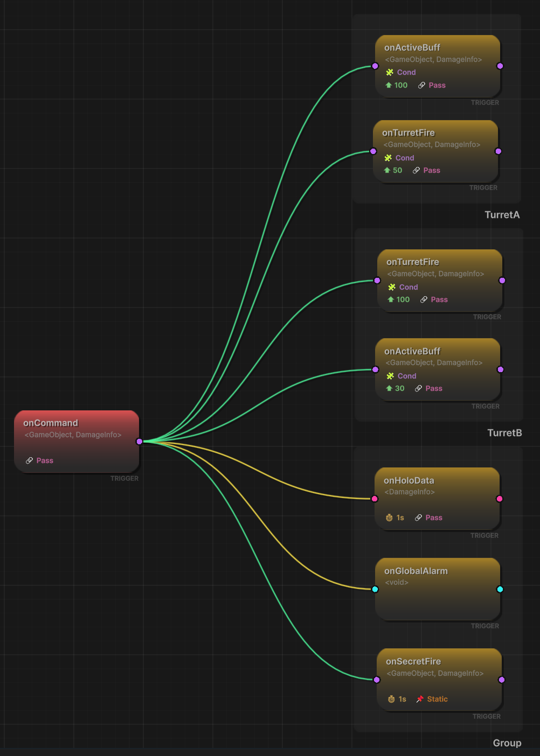Select the onCommand trigger node
This screenshot has width=540, height=756.
77,440
